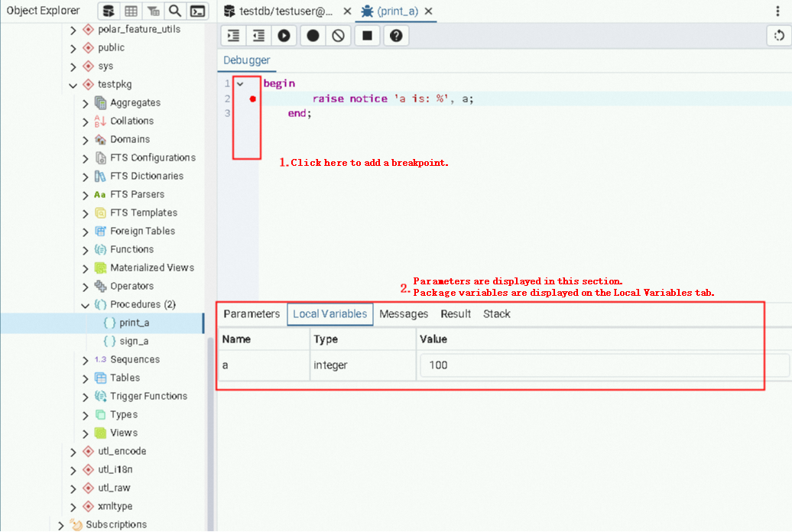Screen dimensions: 792x532
Task: Select the sign_a procedure
Action: tap(134, 341)
